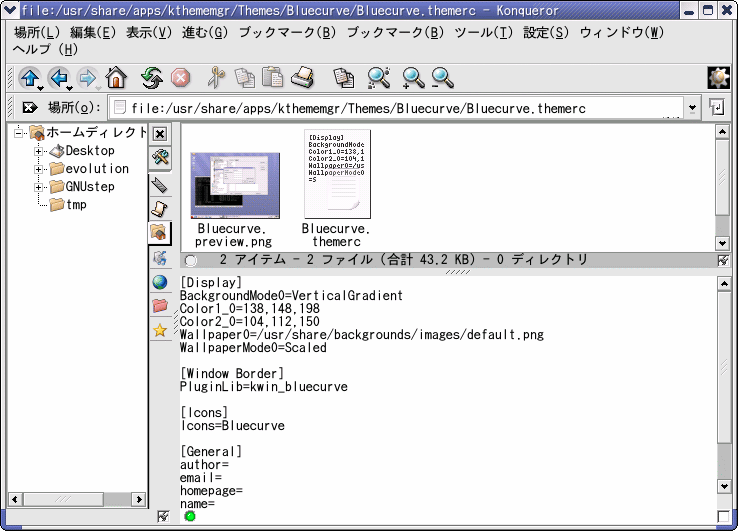Go to the Home directory icon

coord(116,77)
